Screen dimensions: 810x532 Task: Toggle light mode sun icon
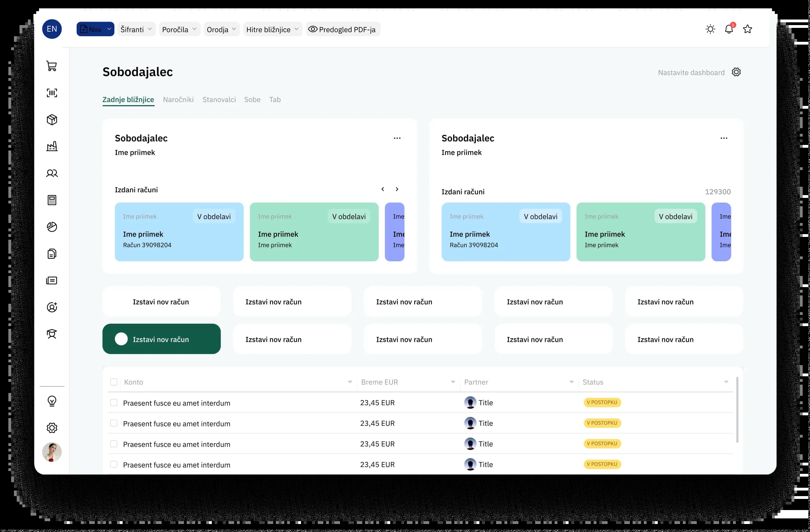[x=710, y=29]
